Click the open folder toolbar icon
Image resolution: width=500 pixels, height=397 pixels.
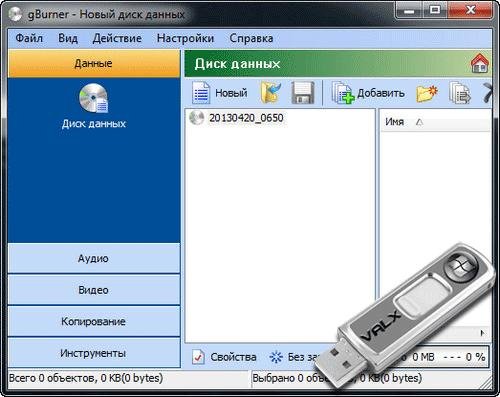[x=271, y=93]
